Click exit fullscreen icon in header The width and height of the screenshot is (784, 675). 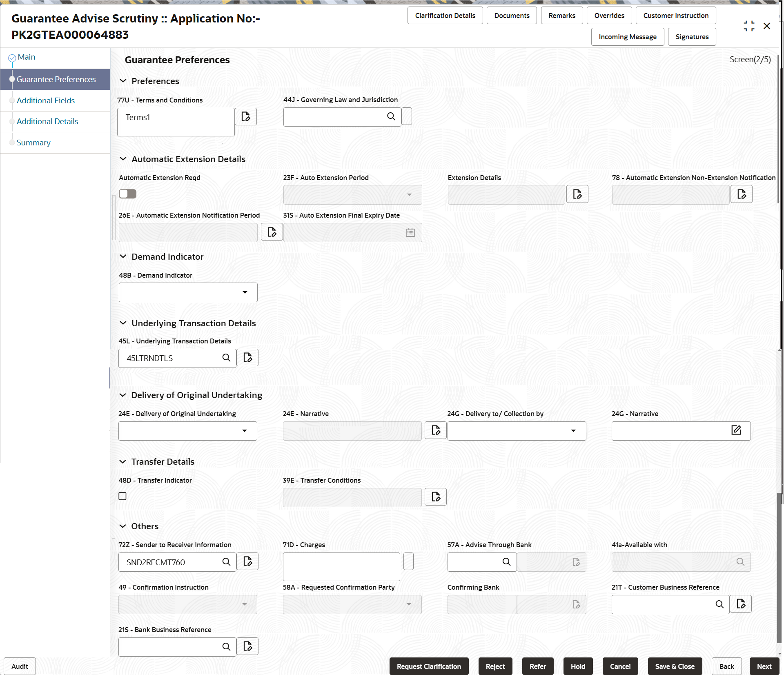[749, 26]
